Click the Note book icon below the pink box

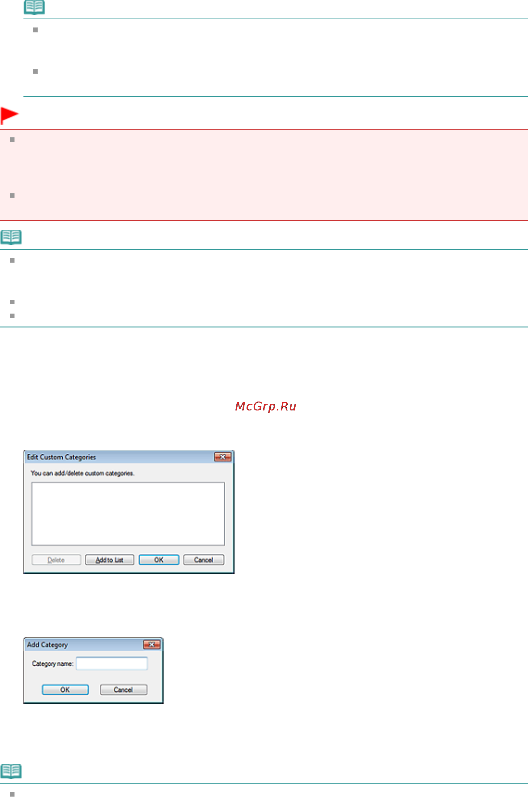pyautogui.click(x=11, y=237)
